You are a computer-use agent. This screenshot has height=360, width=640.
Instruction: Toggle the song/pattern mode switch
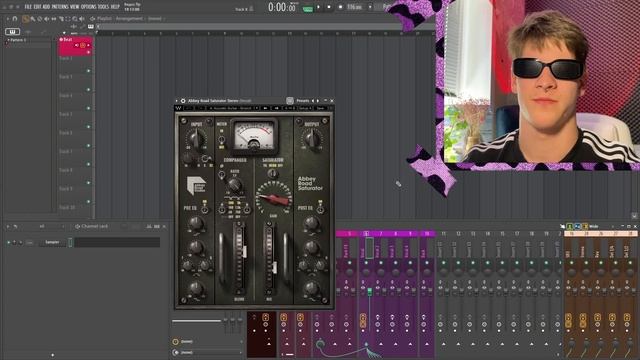click(308, 8)
